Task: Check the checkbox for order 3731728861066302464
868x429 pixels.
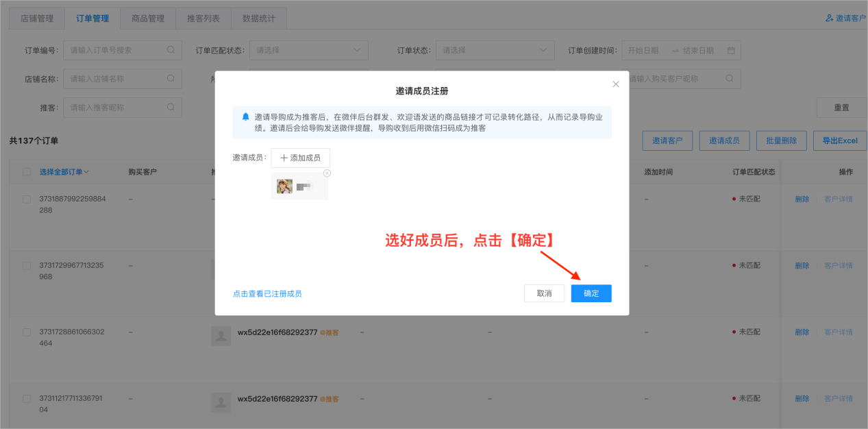Action: tap(26, 332)
